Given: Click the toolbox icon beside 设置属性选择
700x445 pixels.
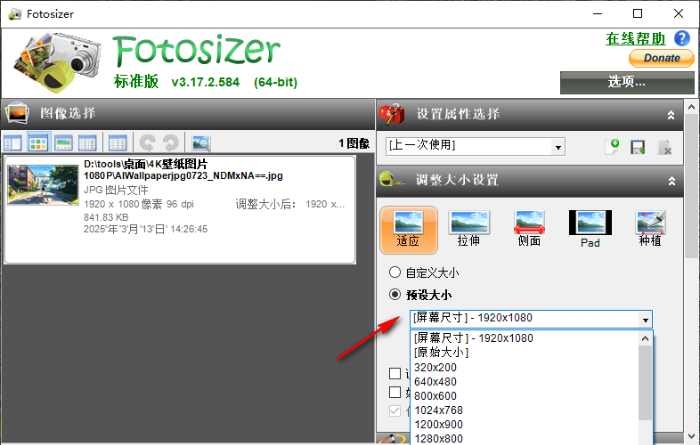Looking at the screenshot, I should coord(392,114).
